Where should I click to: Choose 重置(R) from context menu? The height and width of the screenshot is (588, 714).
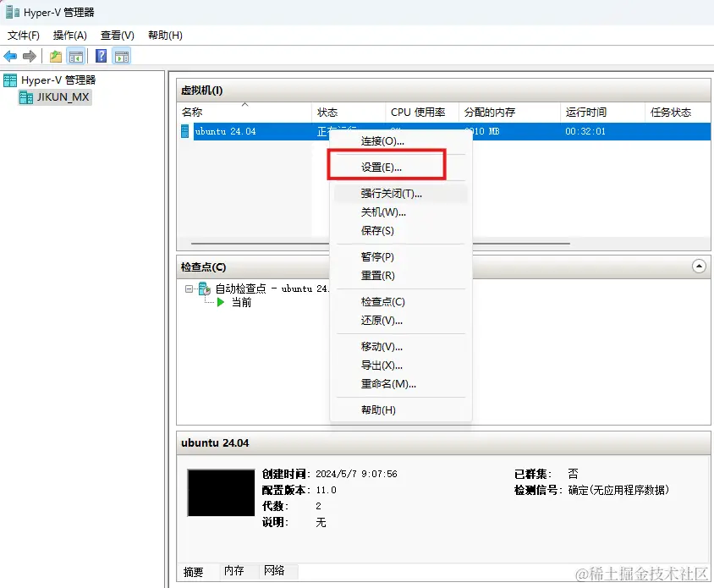(x=401, y=276)
